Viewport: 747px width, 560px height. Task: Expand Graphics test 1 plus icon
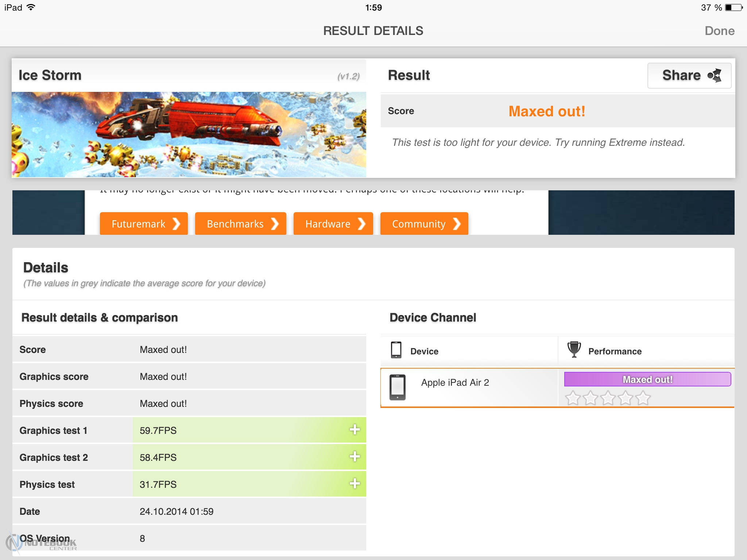pyautogui.click(x=355, y=430)
